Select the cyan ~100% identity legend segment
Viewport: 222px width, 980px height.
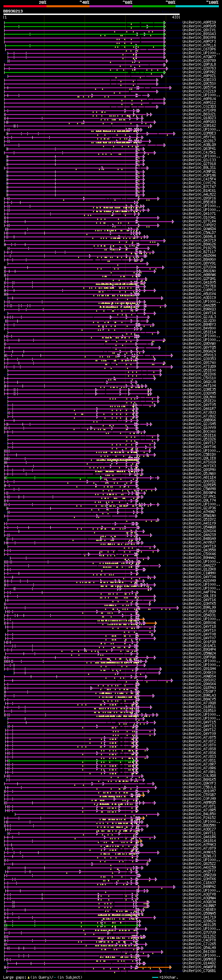(x=197, y=6)
